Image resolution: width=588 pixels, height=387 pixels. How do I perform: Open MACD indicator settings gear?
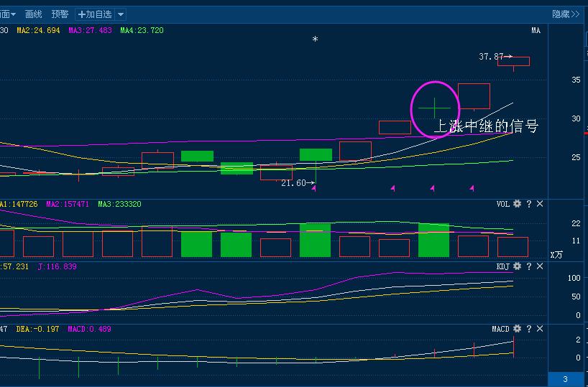click(x=517, y=329)
